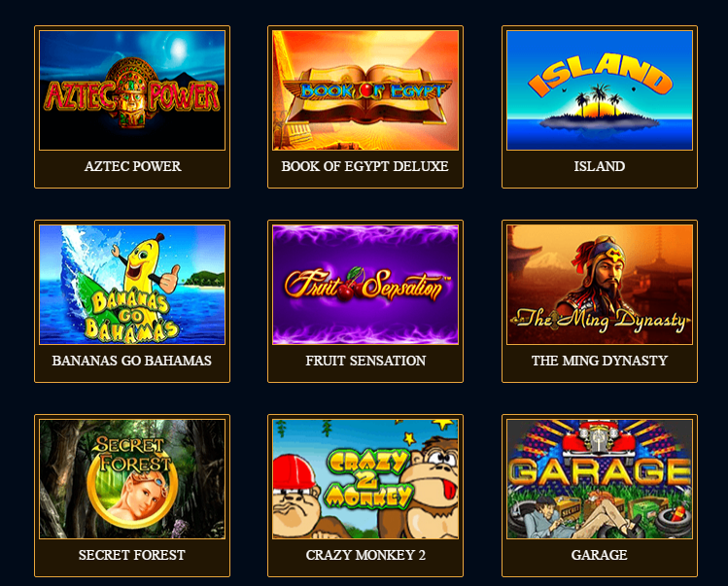The image size is (728, 586).
Task: Open the BANANAS GO BAHAMAS title link
Action: 132,361
